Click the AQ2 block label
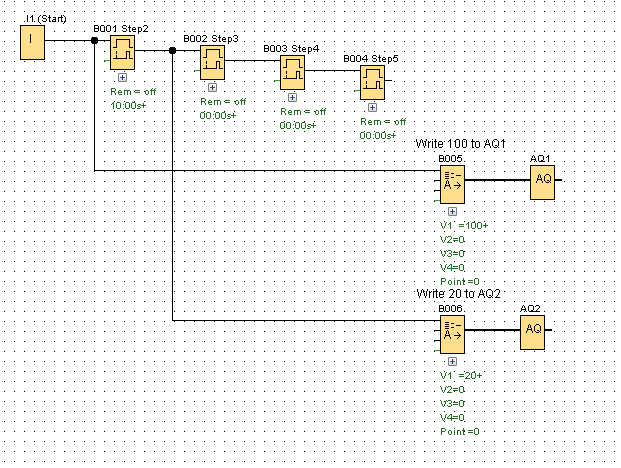The width and height of the screenshot is (621, 468). pos(530,308)
